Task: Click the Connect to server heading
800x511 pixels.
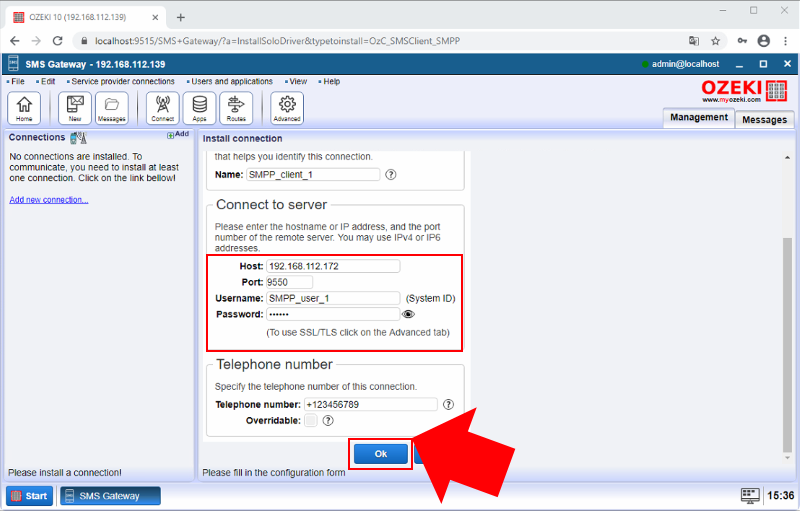Action: coord(271,205)
